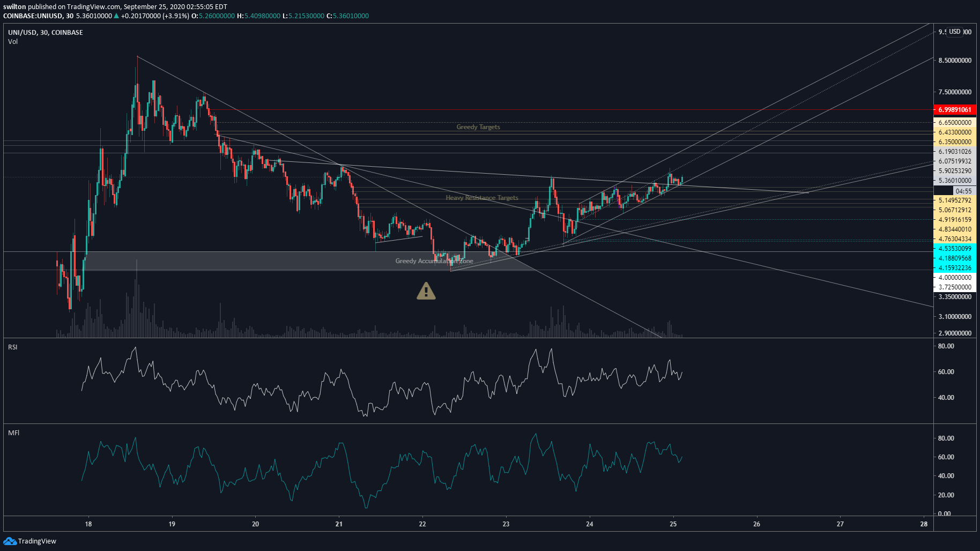Image resolution: width=980 pixels, height=551 pixels.
Task: Click the current price 5.36010000 label
Action: click(955, 181)
